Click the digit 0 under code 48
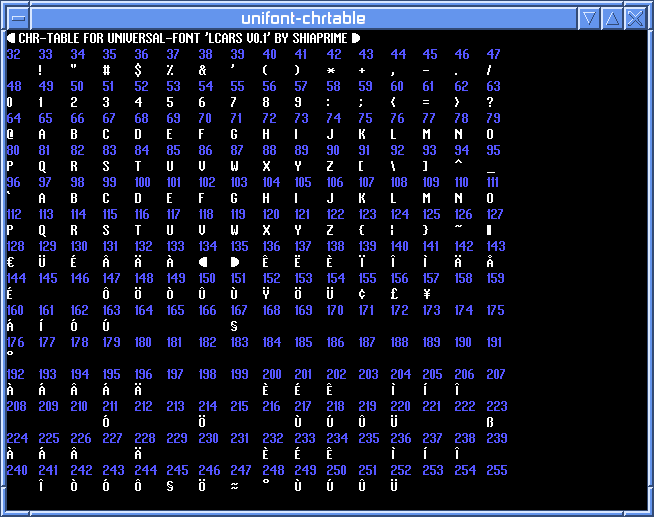The height and width of the screenshot is (517, 654). point(10,102)
